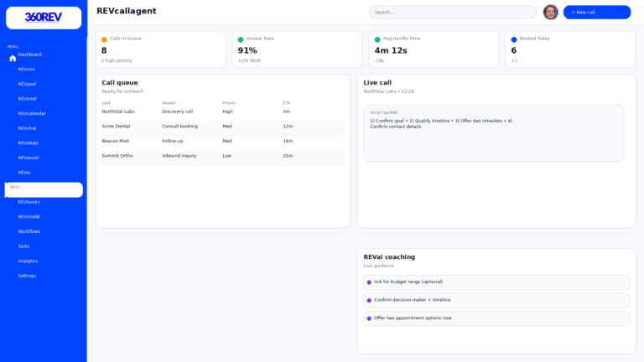Click the guided script box in Live call
644x362 pixels.
point(493,133)
